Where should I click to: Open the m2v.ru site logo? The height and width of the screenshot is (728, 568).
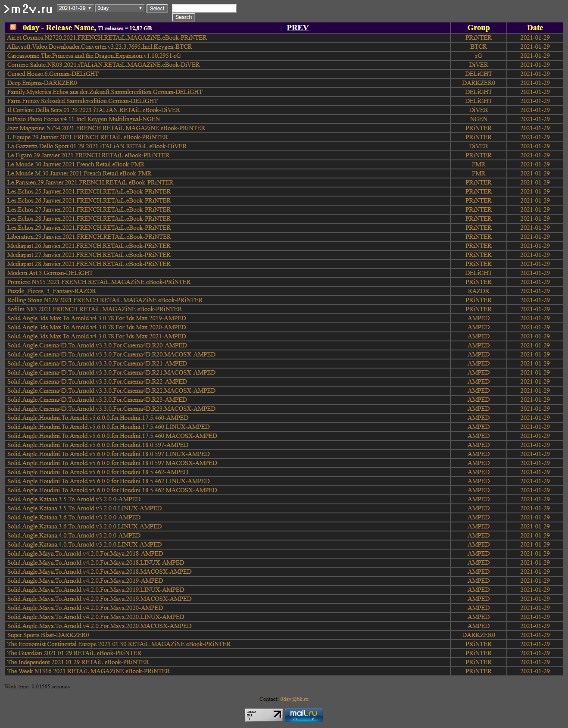[x=28, y=9]
